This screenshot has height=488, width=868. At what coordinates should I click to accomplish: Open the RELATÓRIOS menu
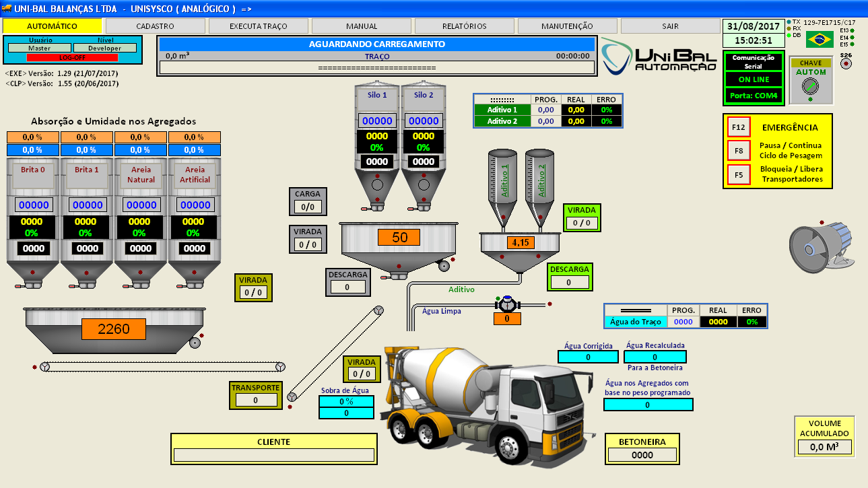pyautogui.click(x=465, y=26)
